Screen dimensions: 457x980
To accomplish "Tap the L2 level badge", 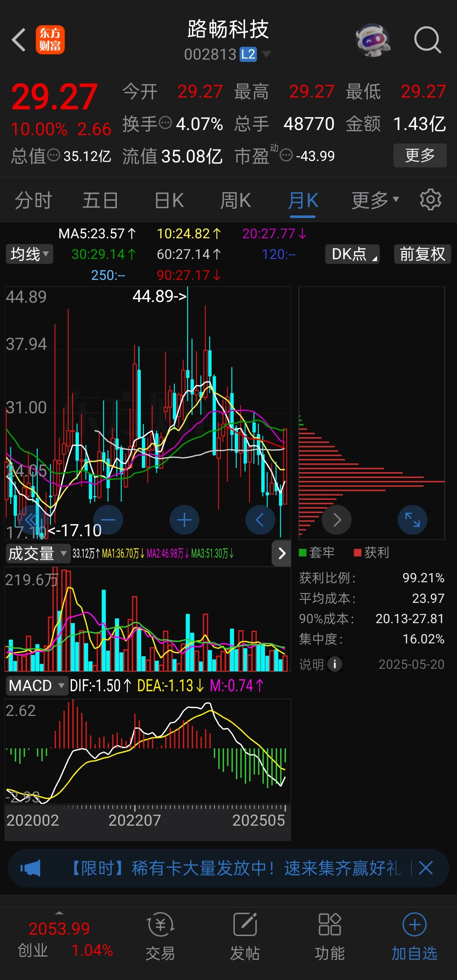I will coord(248,55).
